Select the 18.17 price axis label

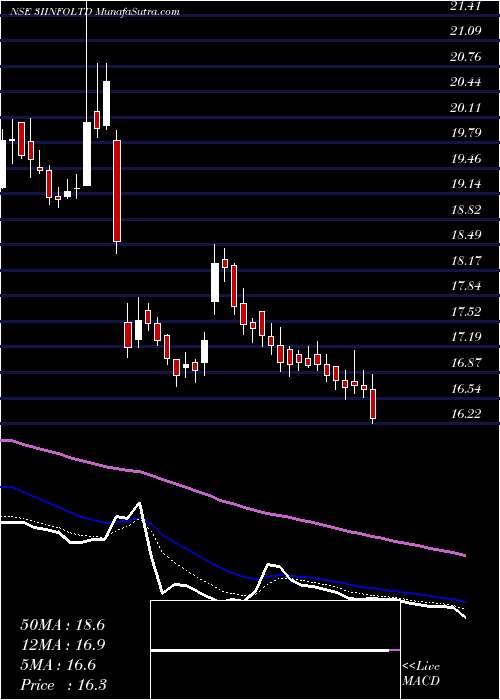tap(468, 260)
